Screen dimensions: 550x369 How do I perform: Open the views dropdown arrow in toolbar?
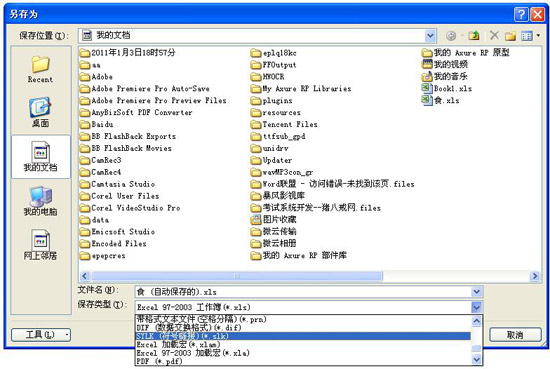click(538, 35)
